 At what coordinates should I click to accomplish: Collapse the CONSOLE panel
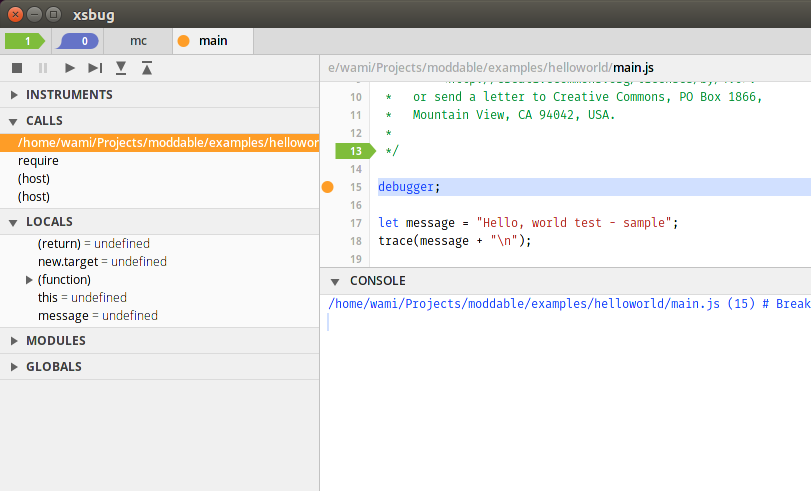[x=335, y=281]
